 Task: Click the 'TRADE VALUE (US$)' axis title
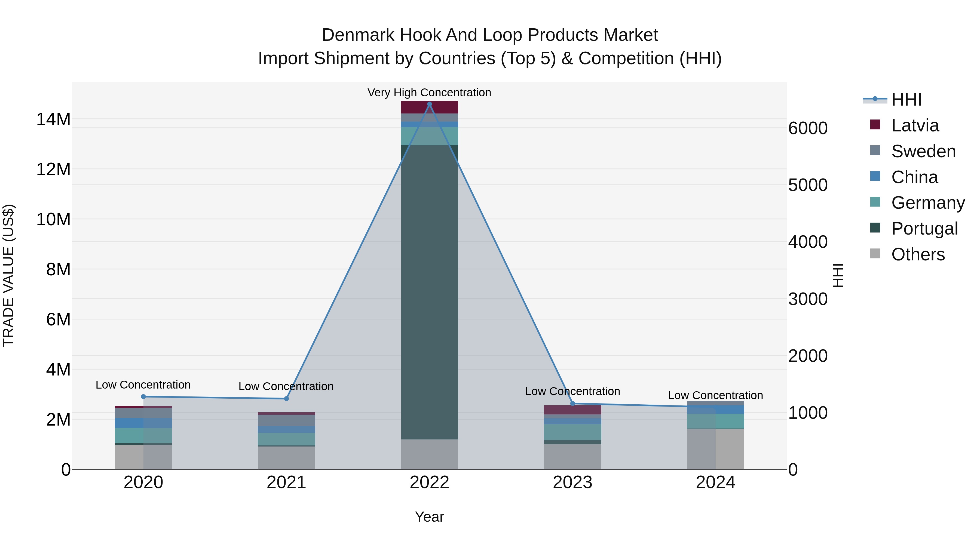[8, 275]
